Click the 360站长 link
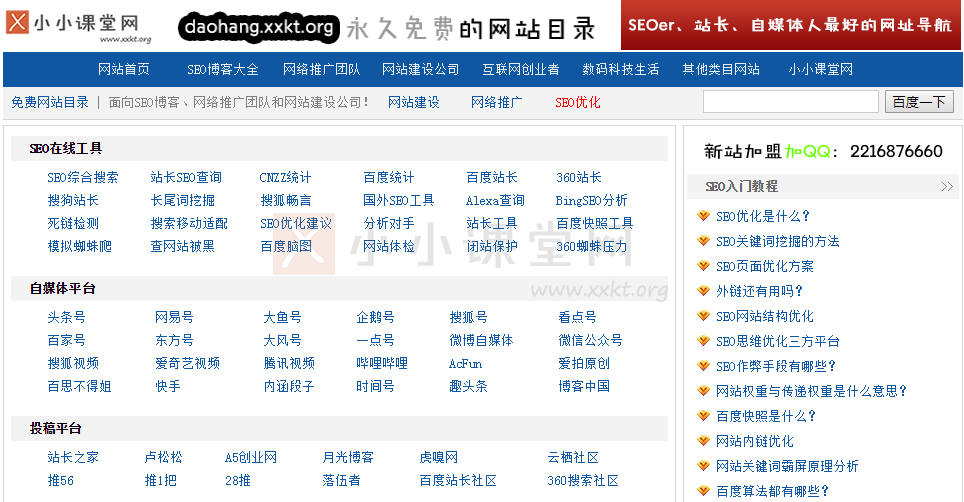This screenshot has height=502, width=964. (x=579, y=178)
